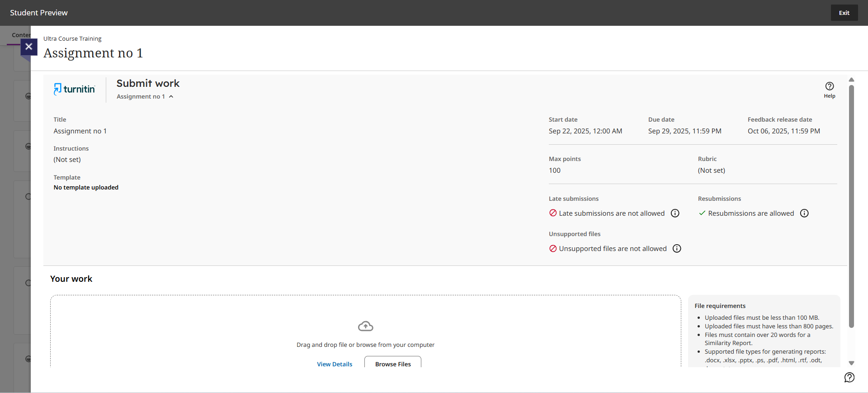
Task: Switch to the Content tab
Action: [x=21, y=35]
